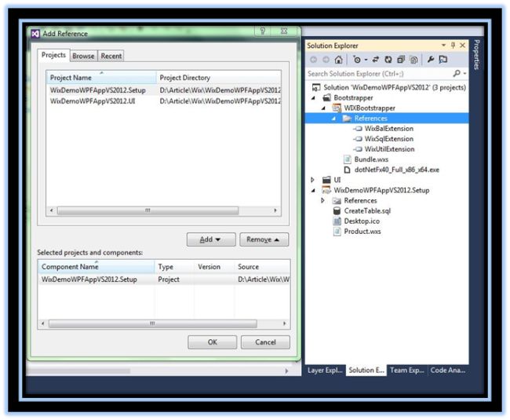Switch to the Browse tab
This screenshot has width=510, height=420.
pyautogui.click(x=83, y=56)
